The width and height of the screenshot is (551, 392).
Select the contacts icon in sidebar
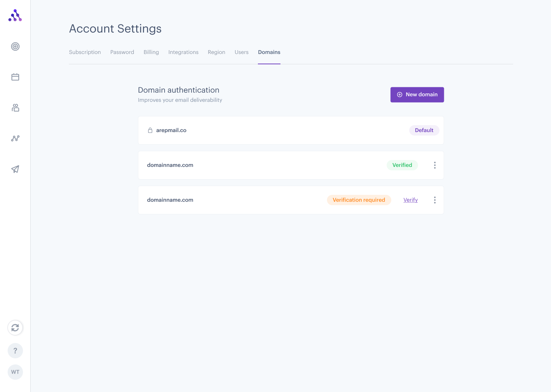[x=15, y=108]
